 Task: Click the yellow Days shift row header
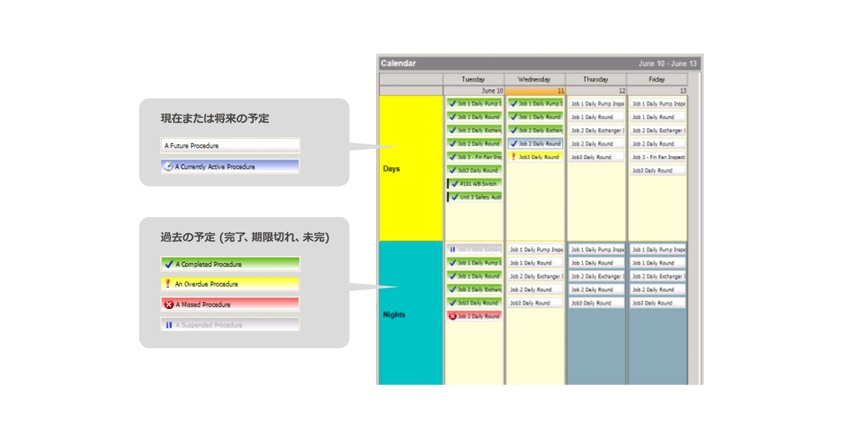tap(410, 169)
